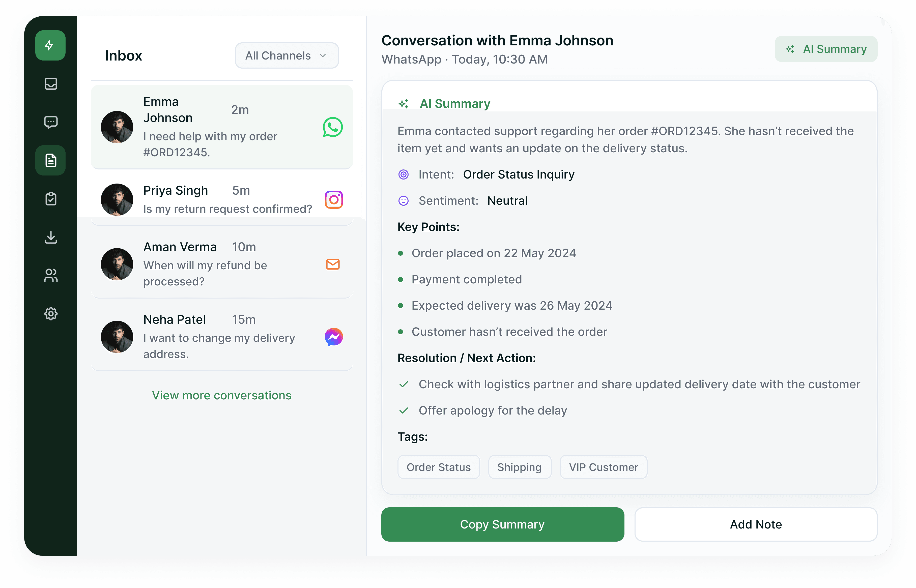Click 'Payment completed' key point
The image size is (916, 588).
(467, 279)
